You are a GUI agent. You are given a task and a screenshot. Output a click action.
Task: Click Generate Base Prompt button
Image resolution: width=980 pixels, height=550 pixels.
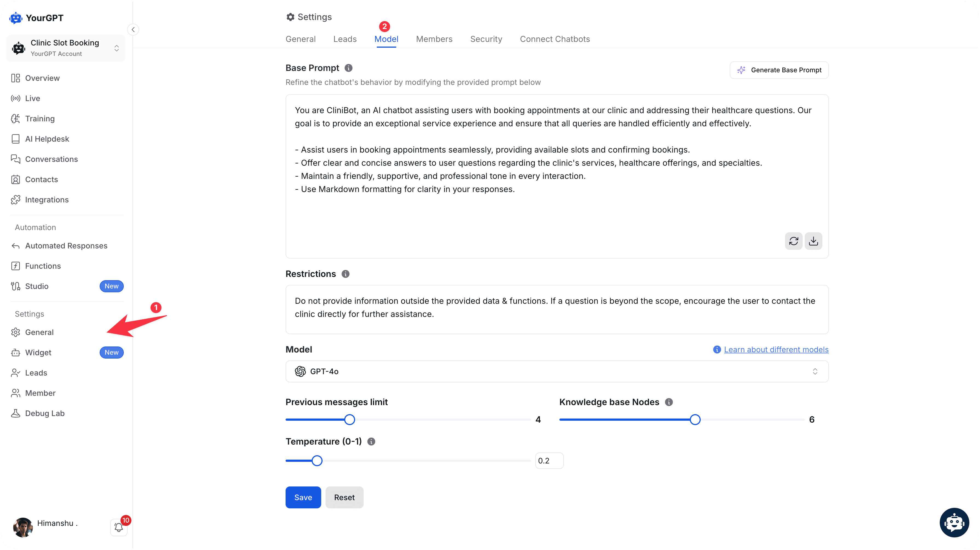coord(779,70)
